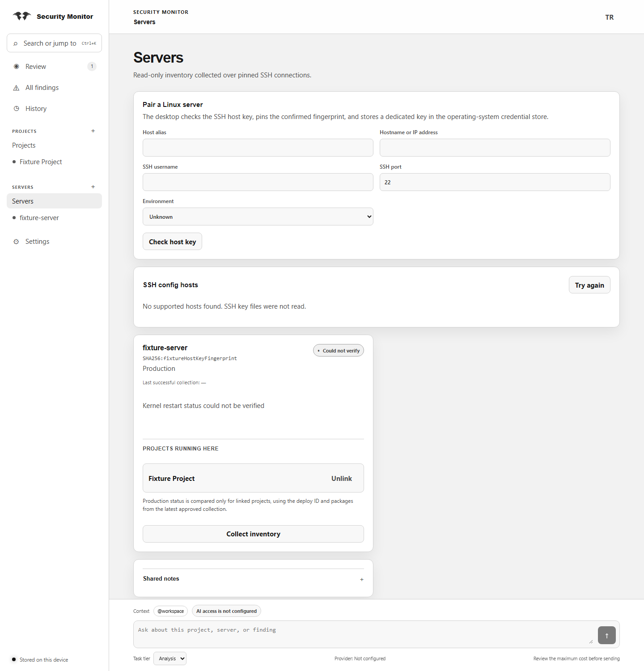
Task: Click the Could not verify status badge
Action: (339, 351)
